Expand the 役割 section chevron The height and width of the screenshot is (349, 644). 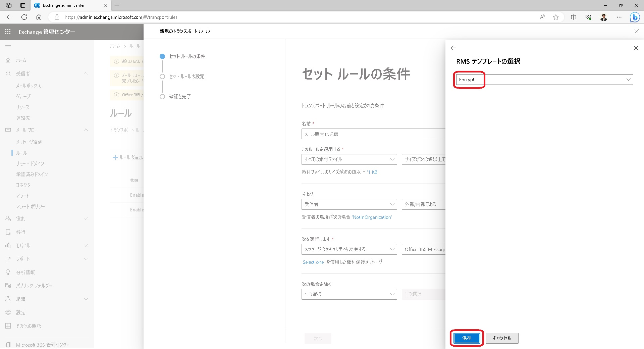tap(86, 218)
